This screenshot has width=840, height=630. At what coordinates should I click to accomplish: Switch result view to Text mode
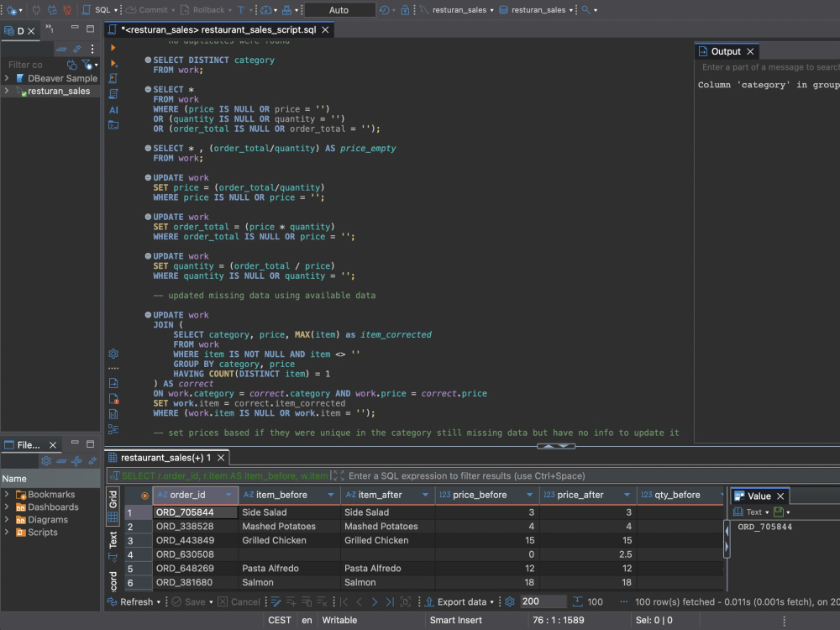coord(113,539)
